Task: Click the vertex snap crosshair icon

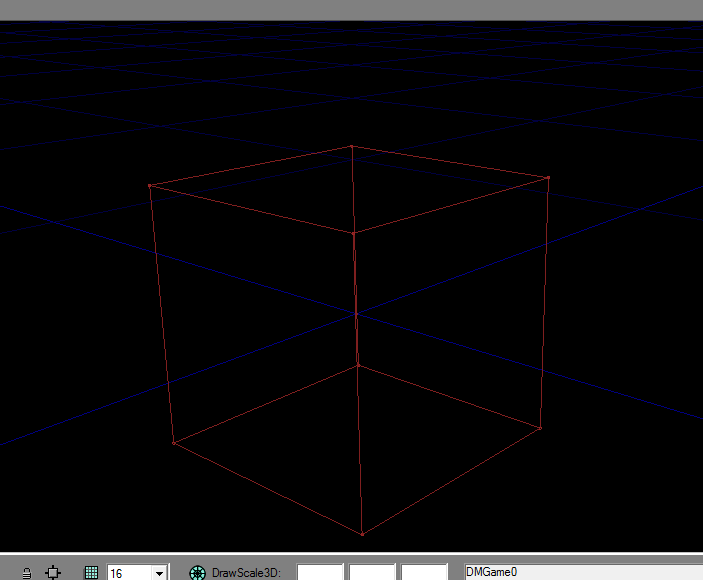Action: (x=53, y=573)
